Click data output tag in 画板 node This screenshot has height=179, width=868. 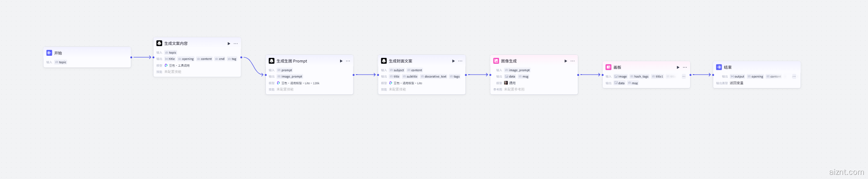[619, 83]
